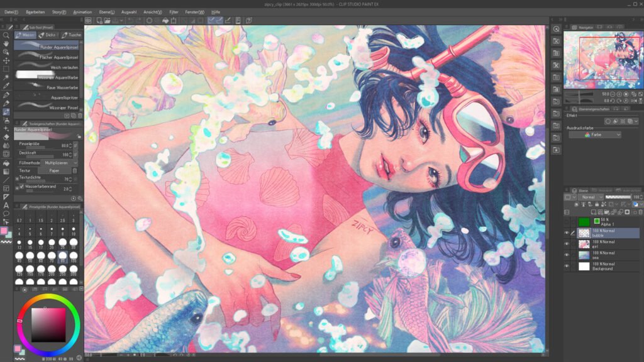Open the Datei menu
The image size is (644, 362).
coord(11,12)
